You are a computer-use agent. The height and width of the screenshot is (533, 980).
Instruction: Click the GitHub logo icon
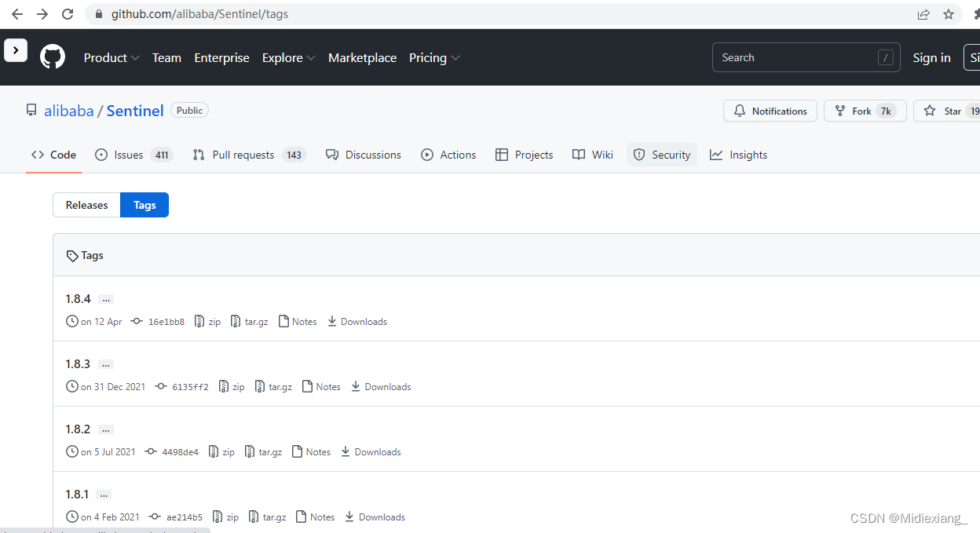click(x=53, y=57)
